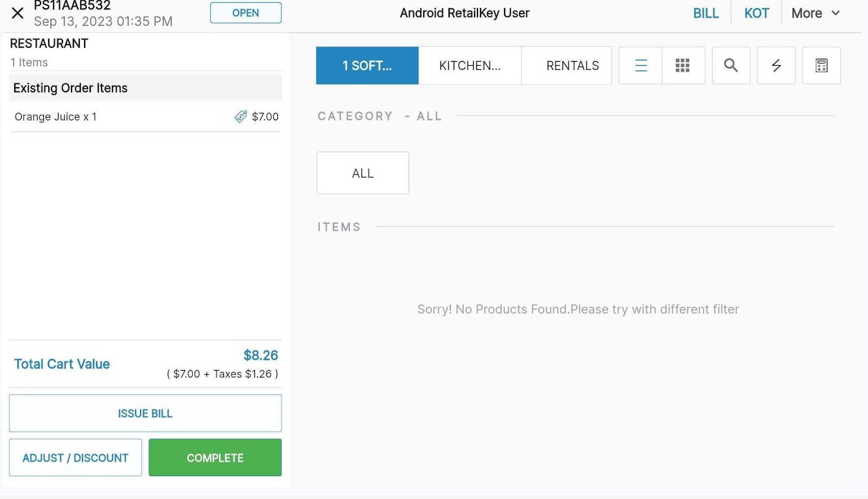Click the discount tag icon beside Orange Juice
Image resolution: width=868 pixels, height=499 pixels.
point(240,117)
